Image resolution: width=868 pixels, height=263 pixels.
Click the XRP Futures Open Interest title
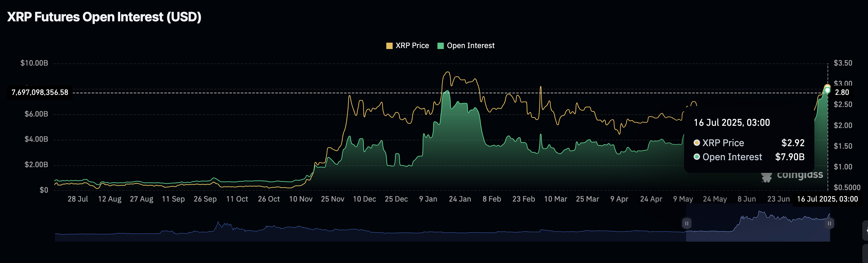click(104, 17)
